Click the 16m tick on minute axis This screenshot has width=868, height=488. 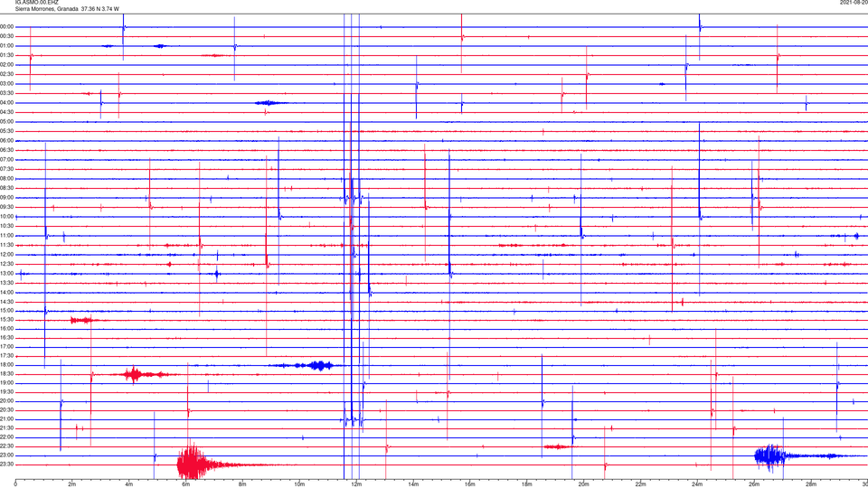click(x=470, y=484)
